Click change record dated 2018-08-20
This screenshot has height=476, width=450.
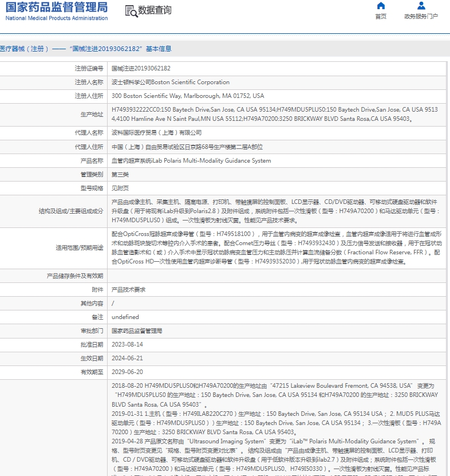pos(275,395)
